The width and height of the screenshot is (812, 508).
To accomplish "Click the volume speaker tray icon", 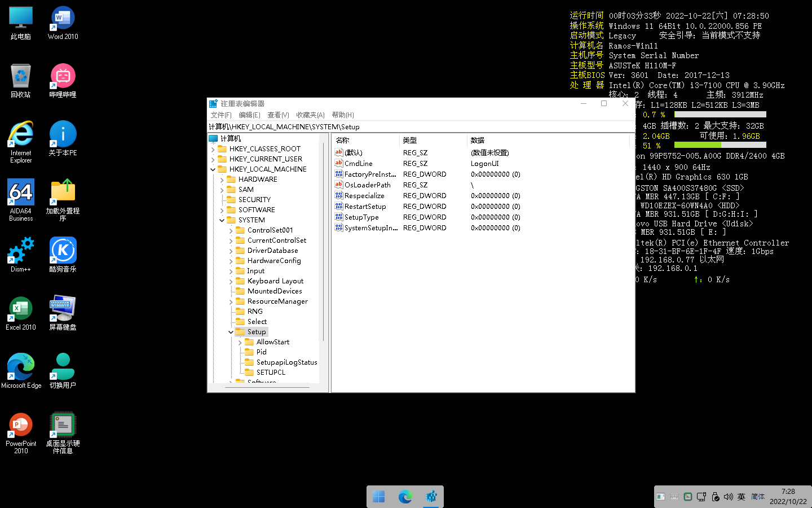I will pos(728,497).
